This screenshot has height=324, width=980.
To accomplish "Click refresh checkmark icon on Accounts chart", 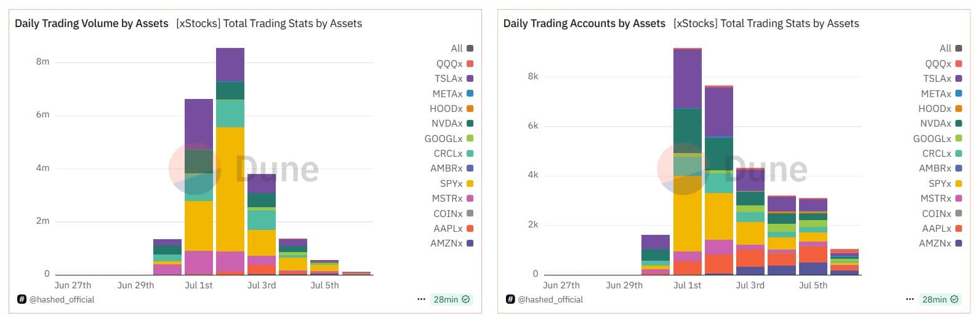I will 955,299.
